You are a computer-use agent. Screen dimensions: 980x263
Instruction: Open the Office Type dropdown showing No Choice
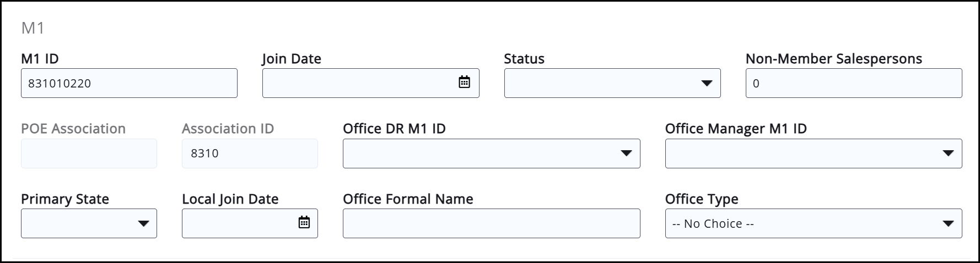click(813, 223)
